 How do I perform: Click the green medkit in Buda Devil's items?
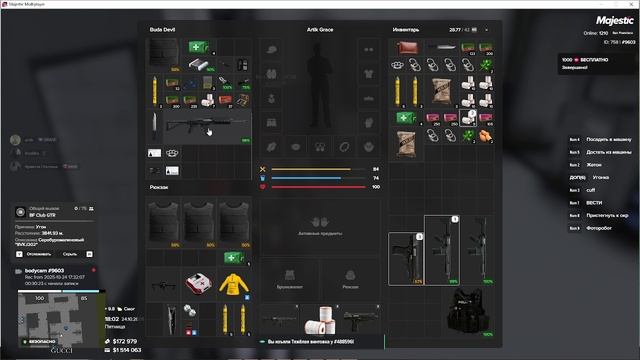[x=199, y=47]
